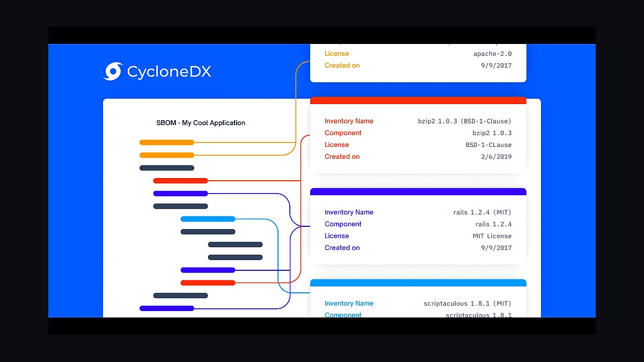
Task: Click License label in the apache-2.0 card
Action: [336, 54]
